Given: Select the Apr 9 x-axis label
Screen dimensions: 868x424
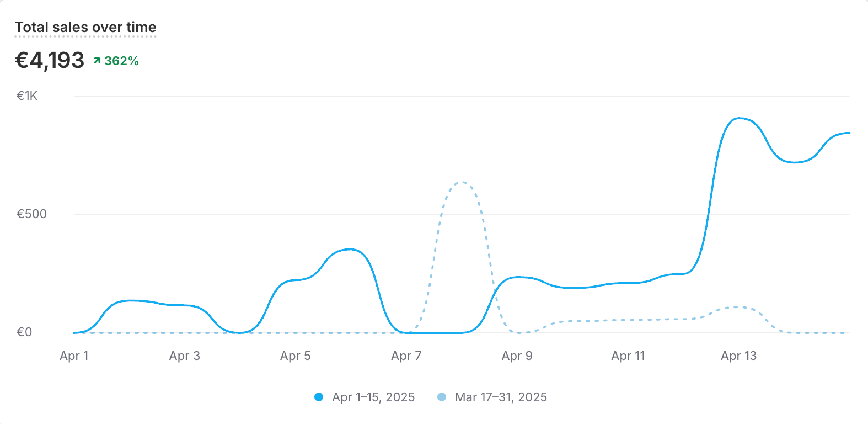Looking at the screenshot, I should point(517,356).
